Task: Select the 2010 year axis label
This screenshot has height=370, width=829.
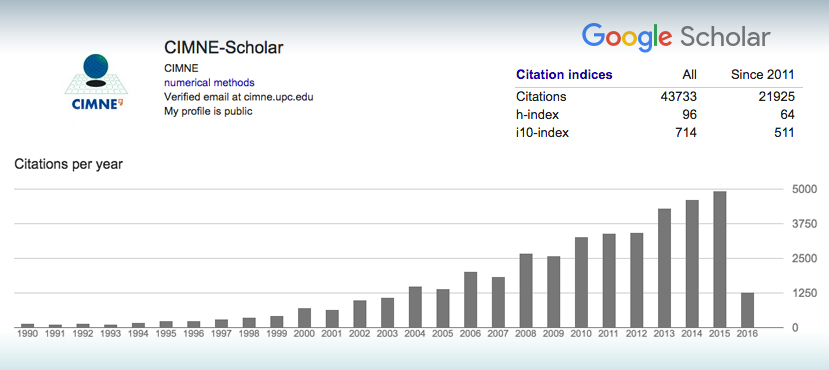Action: [x=581, y=334]
